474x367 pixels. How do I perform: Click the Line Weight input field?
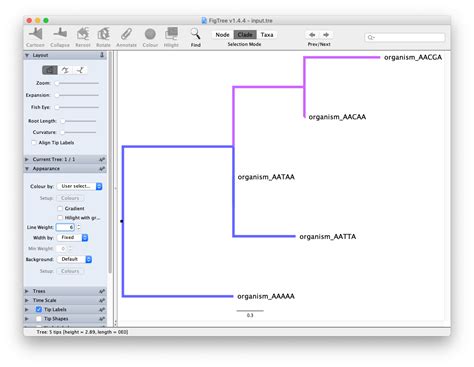point(65,227)
